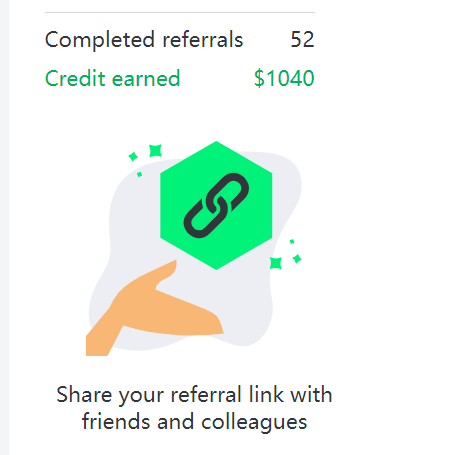Click the green Credit earned label
The image size is (465, 455).
click(112, 79)
